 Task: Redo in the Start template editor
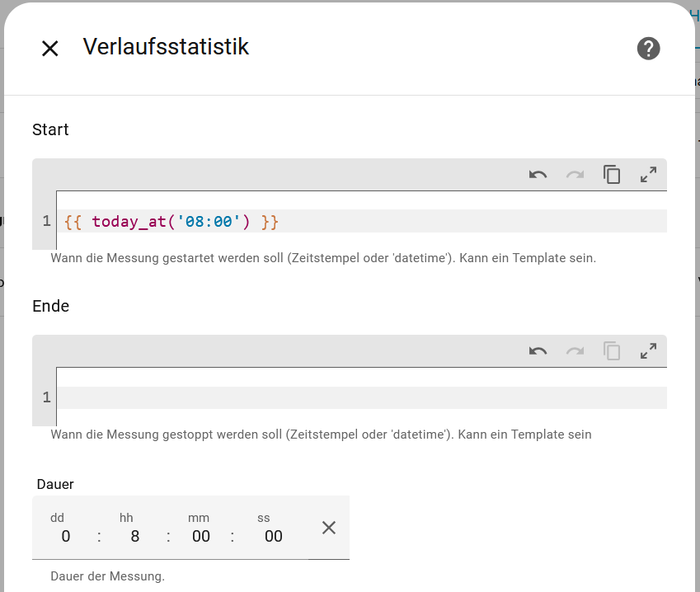point(575,175)
